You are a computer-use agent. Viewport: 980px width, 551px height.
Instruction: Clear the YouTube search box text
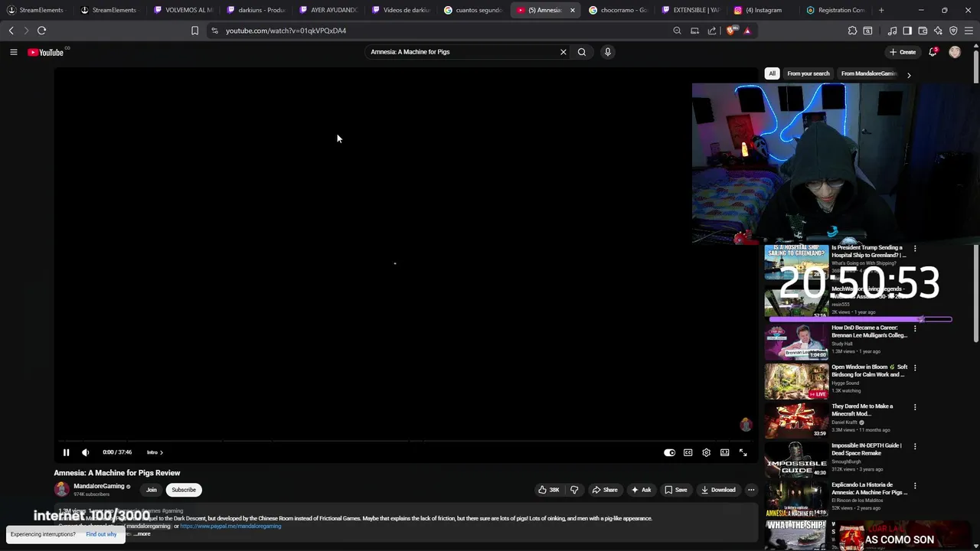click(x=563, y=52)
